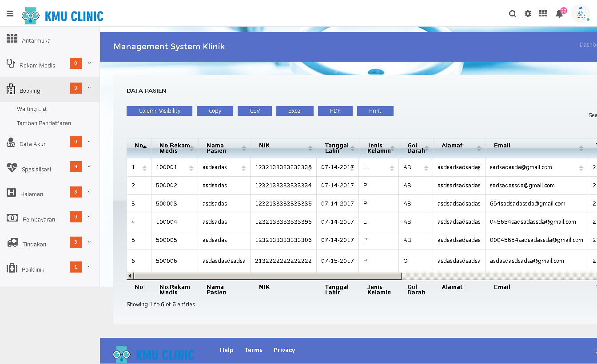
Task: Open the user profile avatar
Action: 580,14
